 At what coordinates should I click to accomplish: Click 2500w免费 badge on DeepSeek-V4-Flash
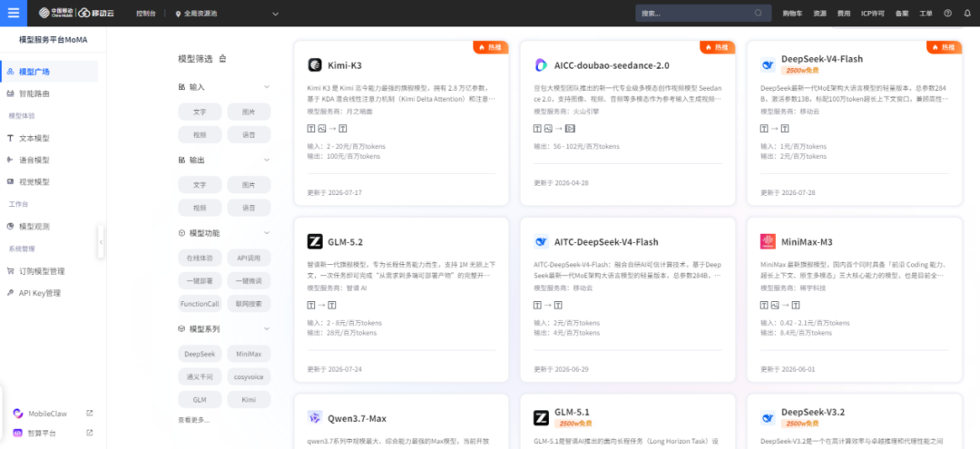pyautogui.click(x=802, y=71)
